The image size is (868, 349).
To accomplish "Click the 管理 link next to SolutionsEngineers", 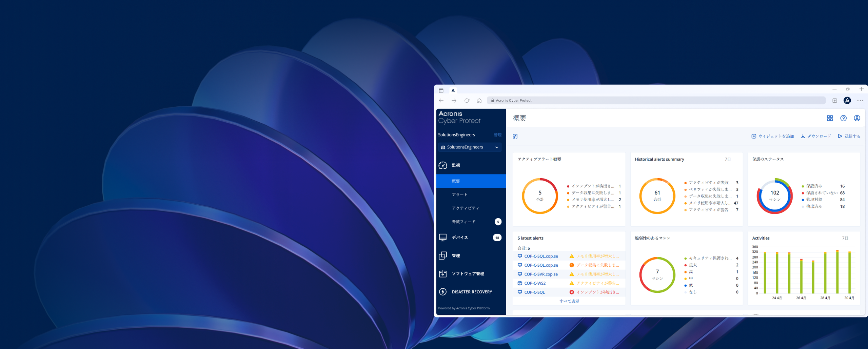I will 497,135.
